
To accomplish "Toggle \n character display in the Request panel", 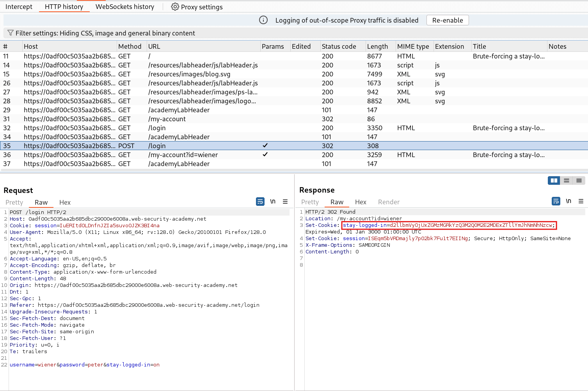I will (x=273, y=202).
